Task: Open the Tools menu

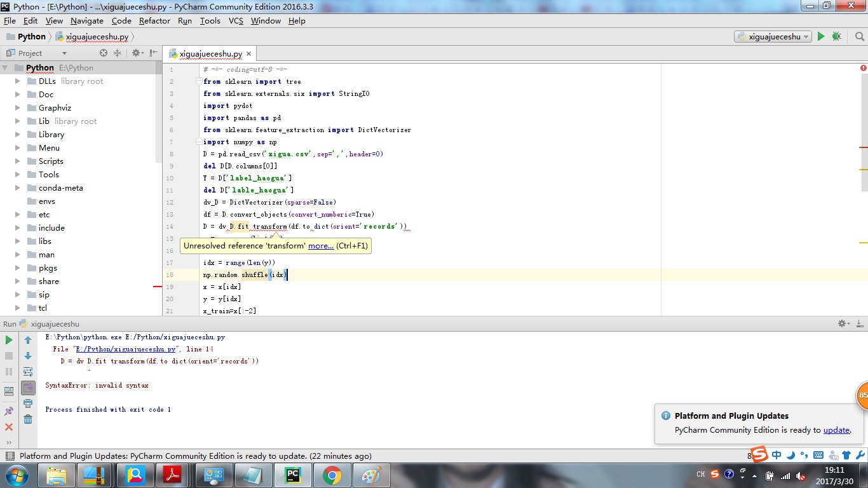Action: coord(210,21)
